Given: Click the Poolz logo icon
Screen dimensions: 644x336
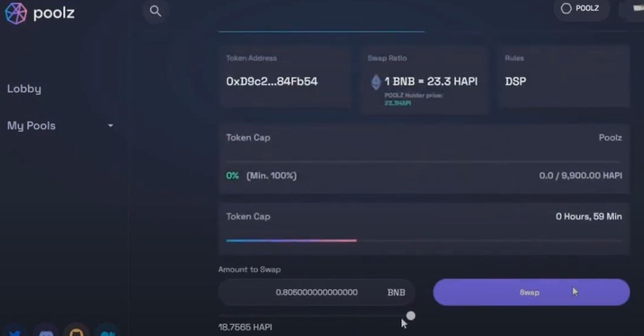Looking at the screenshot, I should tap(15, 13).
